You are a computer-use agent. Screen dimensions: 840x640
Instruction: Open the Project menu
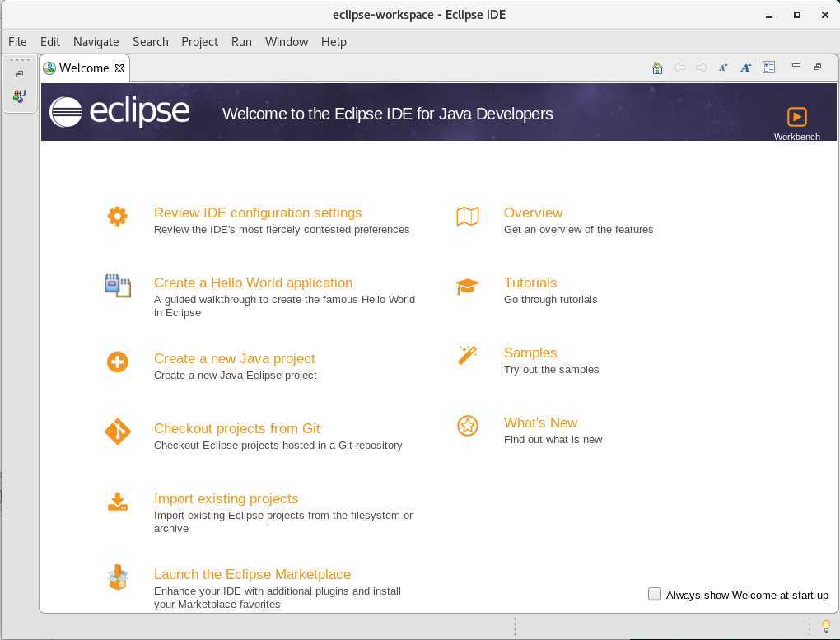point(200,42)
